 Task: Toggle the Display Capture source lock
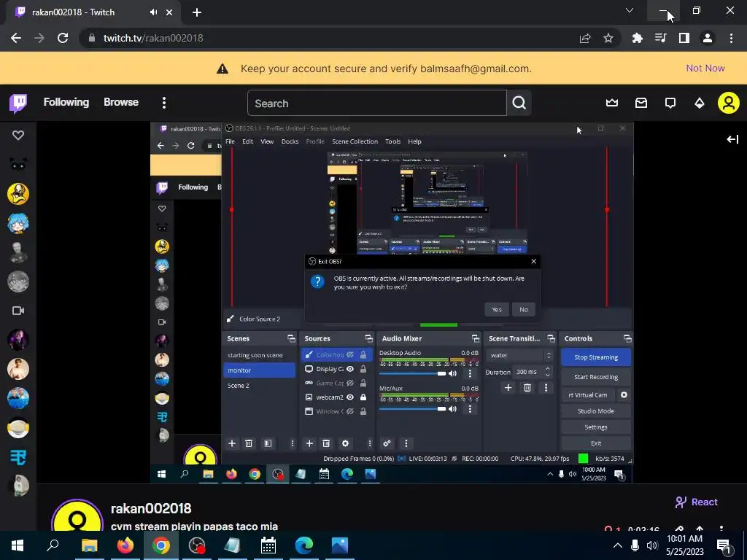pyautogui.click(x=363, y=369)
